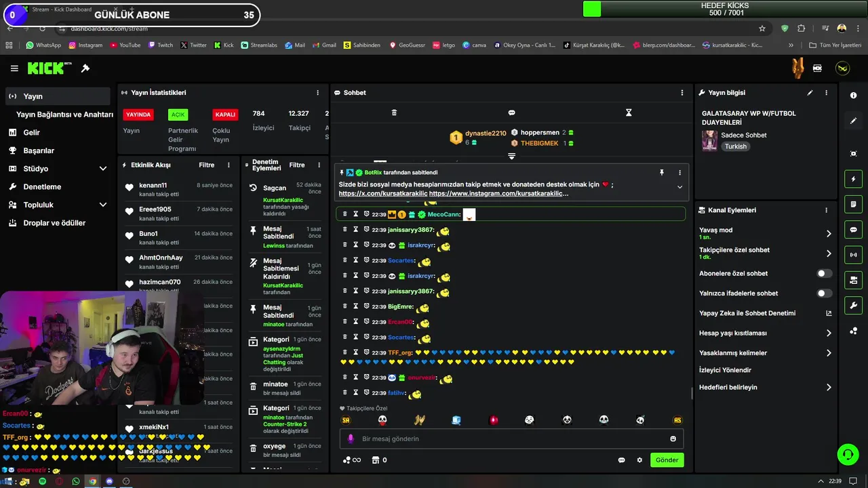The height and width of the screenshot is (488, 868).
Task: Click the info icon in the right sidebar
Action: [x=853, y=96]
